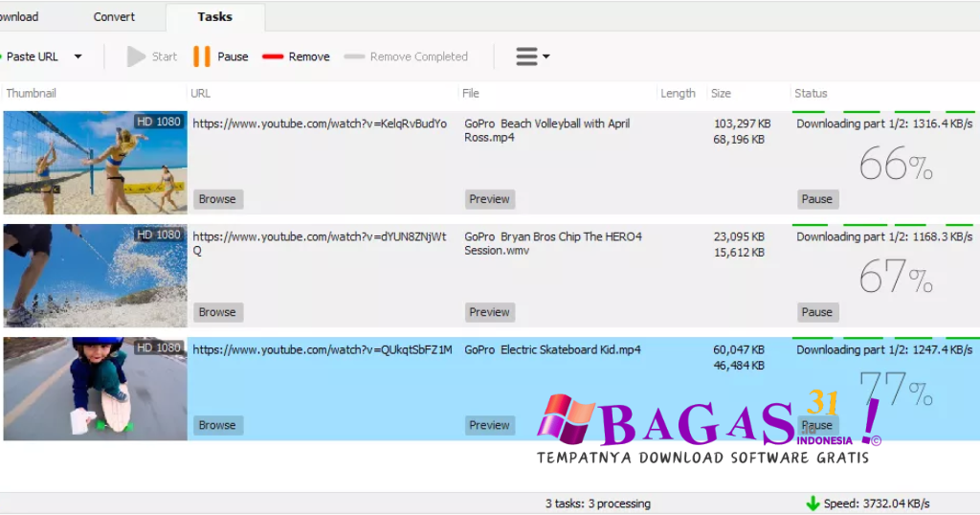Preview the Beach Volleyball file

(489, 199)
